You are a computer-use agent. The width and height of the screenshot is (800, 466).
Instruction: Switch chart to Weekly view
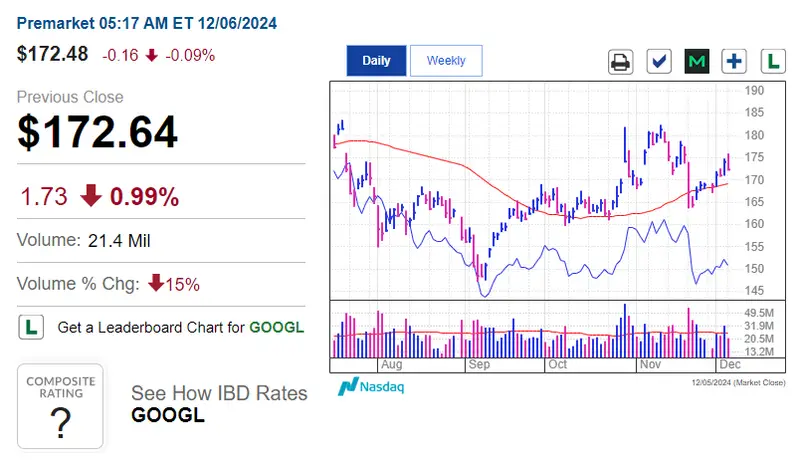pos(446,61)
